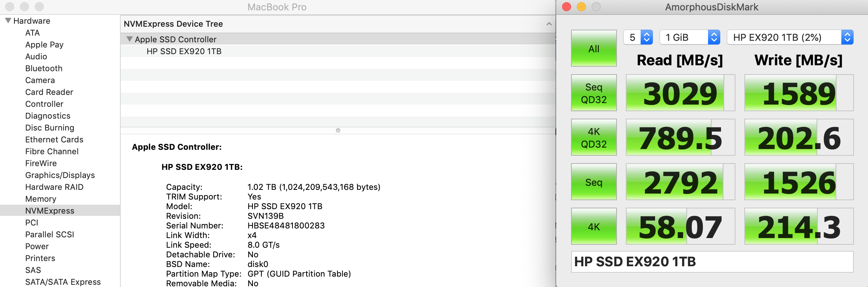Click the Write [MB/s] column header
The width and height of the screenshot is (868, 287).
coord(798,60)
